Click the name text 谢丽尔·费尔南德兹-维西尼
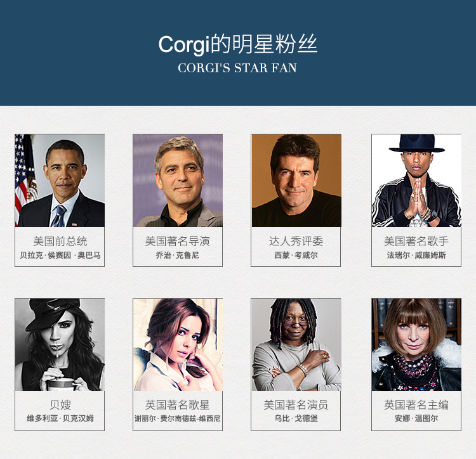 178,418
